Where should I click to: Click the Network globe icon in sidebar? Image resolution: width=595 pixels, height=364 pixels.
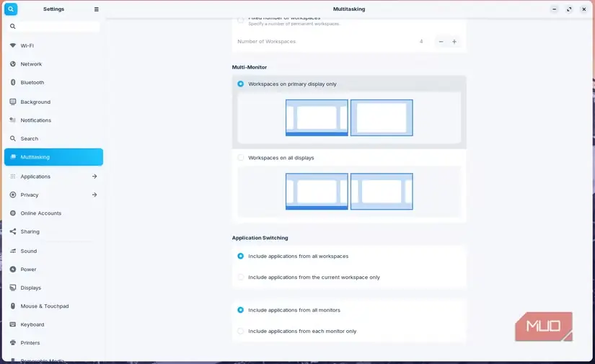[13, 63]
